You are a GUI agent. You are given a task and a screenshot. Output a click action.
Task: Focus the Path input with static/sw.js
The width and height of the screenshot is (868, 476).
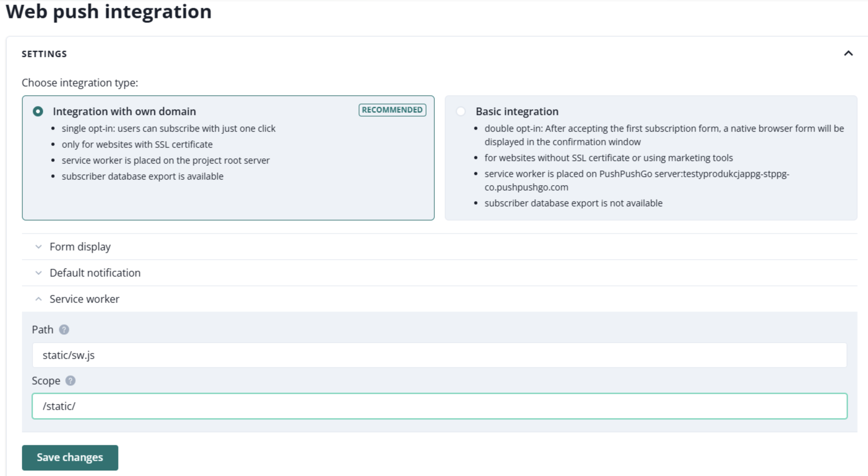tap(439, 355)
